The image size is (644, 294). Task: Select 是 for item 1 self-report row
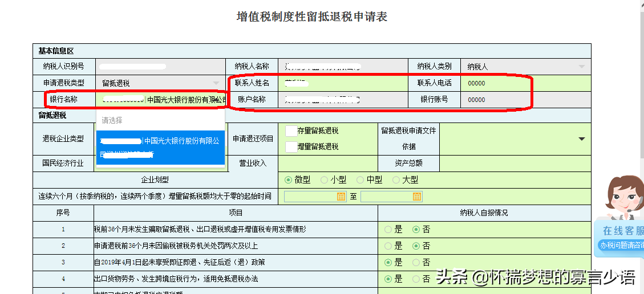pyautogui.click(x=388, y=230)
